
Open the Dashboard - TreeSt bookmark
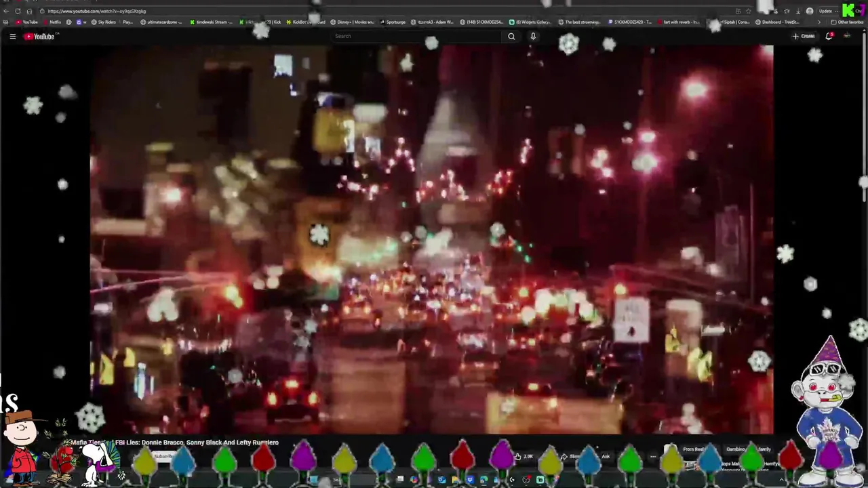click(x=778, y=22)
